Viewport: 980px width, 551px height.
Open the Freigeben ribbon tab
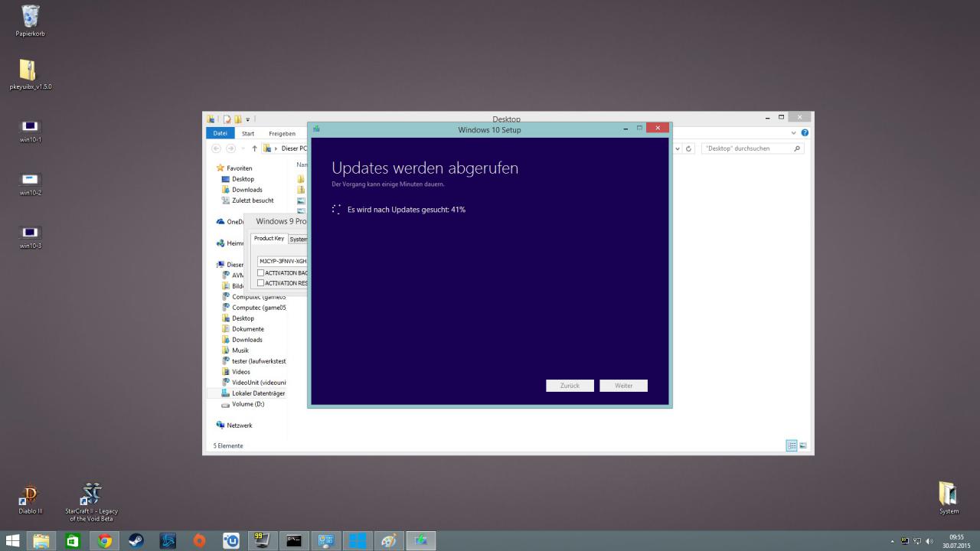pyautogui.click(x=282, y=133)
